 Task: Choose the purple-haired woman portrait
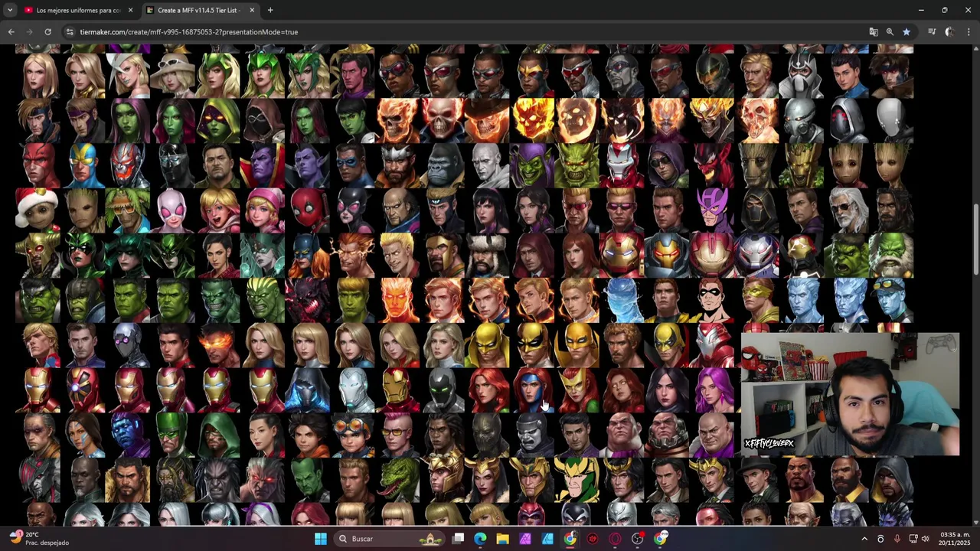click(711, 390)
